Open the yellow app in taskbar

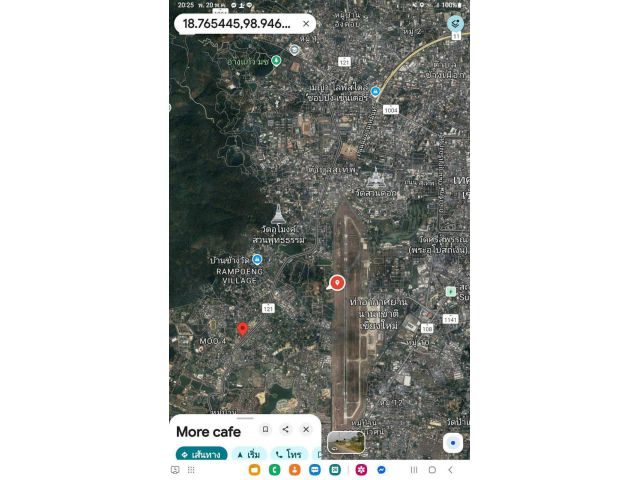point(254,470)
